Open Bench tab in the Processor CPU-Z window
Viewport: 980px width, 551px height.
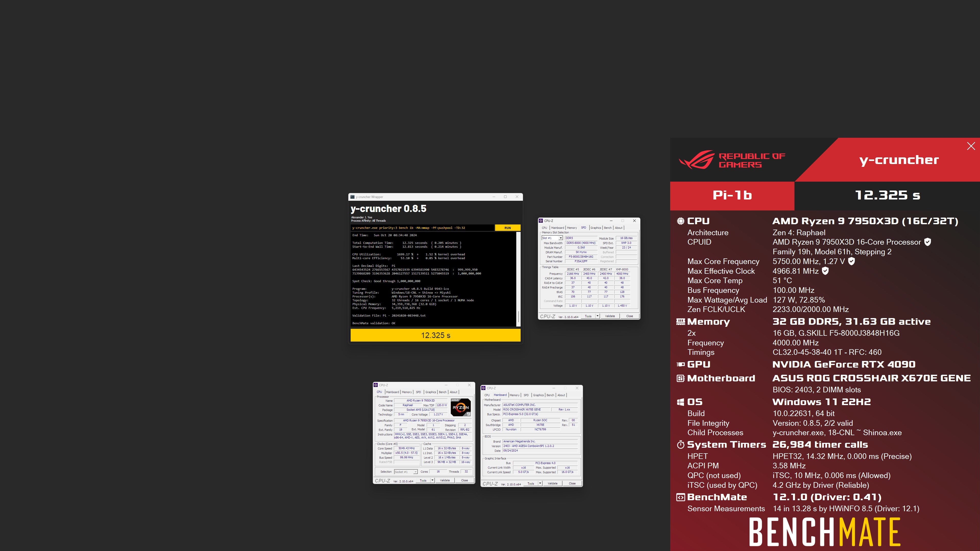[x=443, y=392]
